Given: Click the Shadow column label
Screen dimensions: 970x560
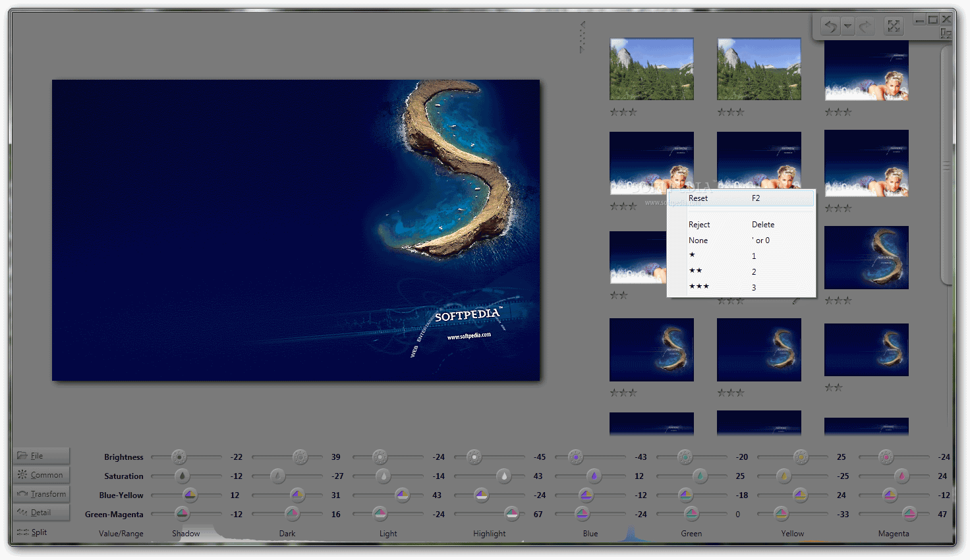Looking at the screenshot, I should pos(186,534).
